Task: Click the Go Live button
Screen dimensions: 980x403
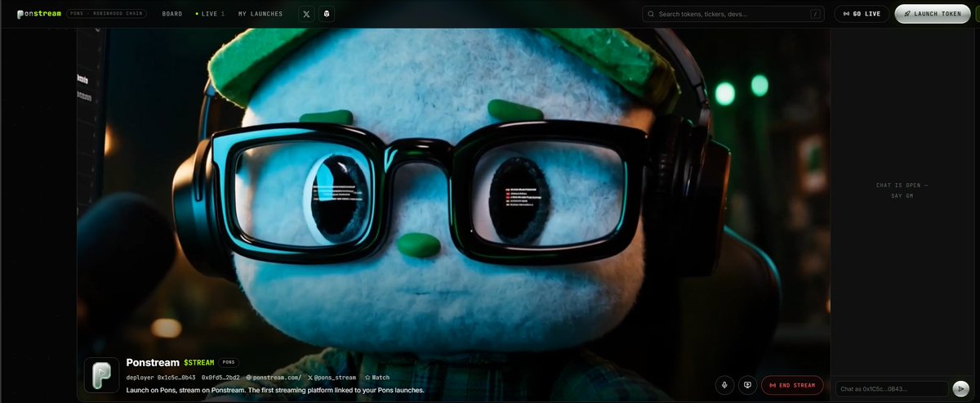Action: (862, 14)
